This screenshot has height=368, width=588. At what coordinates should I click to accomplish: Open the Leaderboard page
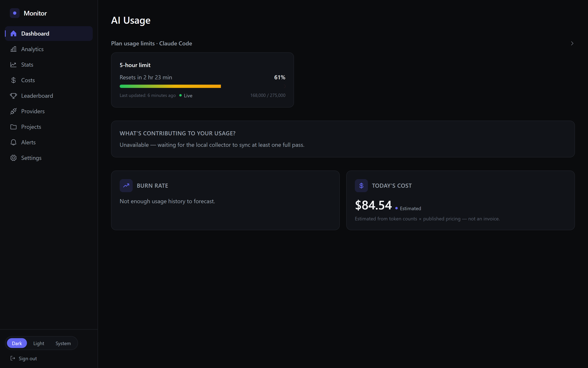tap(49, 96)
